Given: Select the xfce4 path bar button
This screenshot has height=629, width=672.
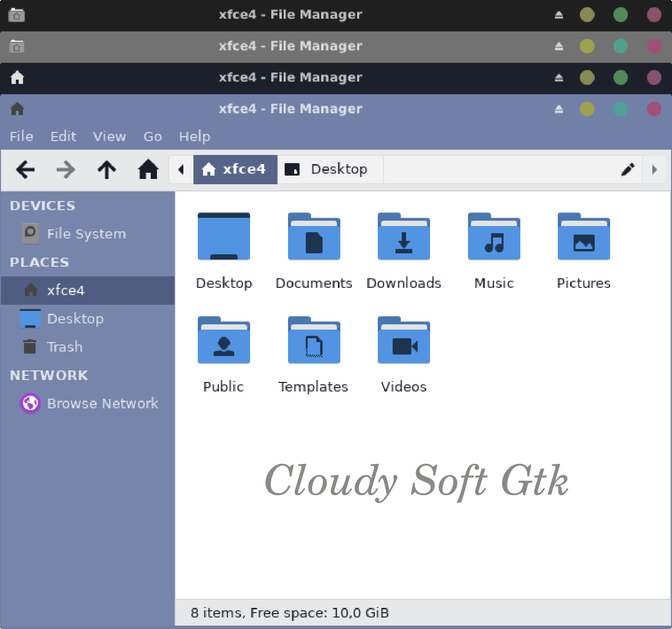Looking at the screenshot, I should 235,169.
